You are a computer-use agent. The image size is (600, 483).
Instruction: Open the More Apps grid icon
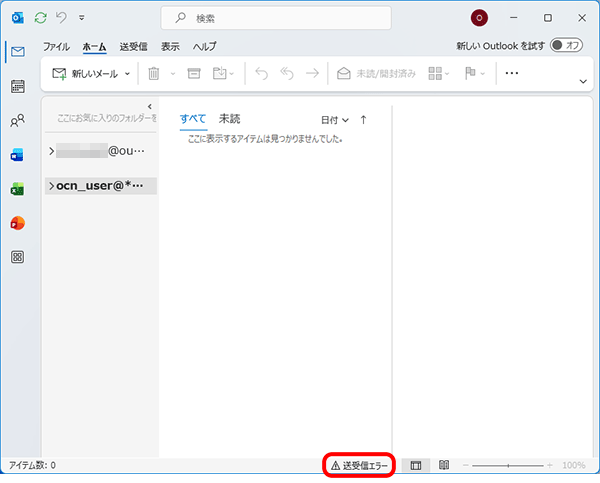(x=17, y=257)
